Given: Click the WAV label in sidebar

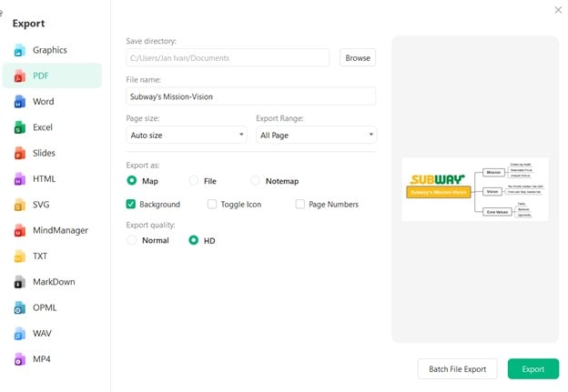Looking at the screenshot, I should [42, 334].
